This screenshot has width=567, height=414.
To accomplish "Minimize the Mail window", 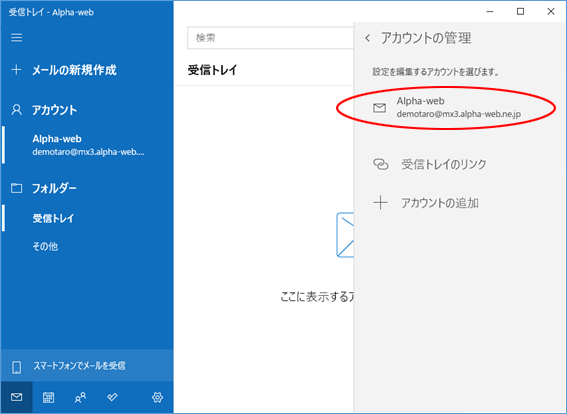I will click(490, 12).
